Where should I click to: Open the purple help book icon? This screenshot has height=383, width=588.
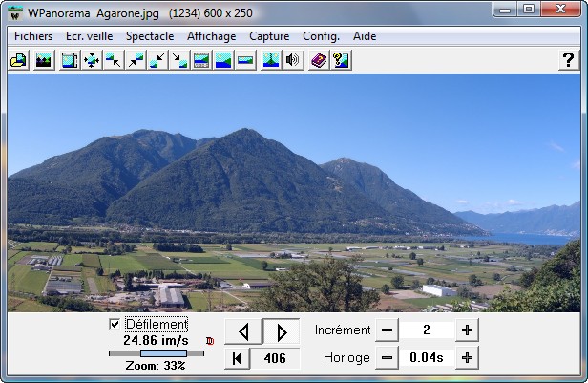[319, 60]
